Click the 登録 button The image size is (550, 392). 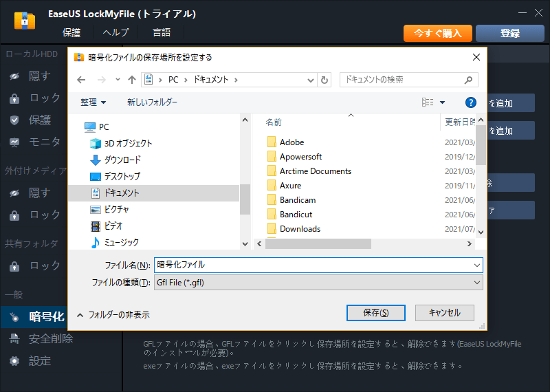[510, 33]
